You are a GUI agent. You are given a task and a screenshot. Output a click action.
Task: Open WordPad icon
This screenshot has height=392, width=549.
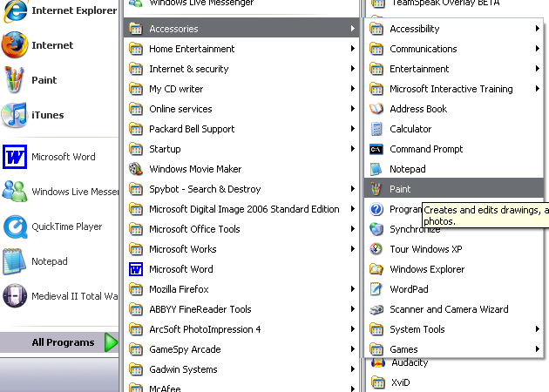(x=376, y=289)
